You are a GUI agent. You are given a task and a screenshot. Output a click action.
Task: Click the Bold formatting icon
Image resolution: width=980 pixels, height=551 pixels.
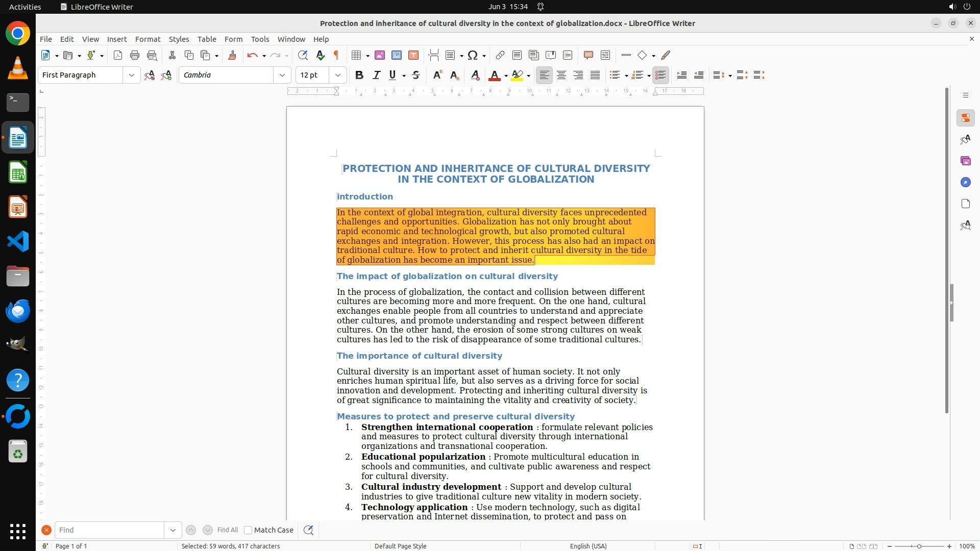(359, 76)
